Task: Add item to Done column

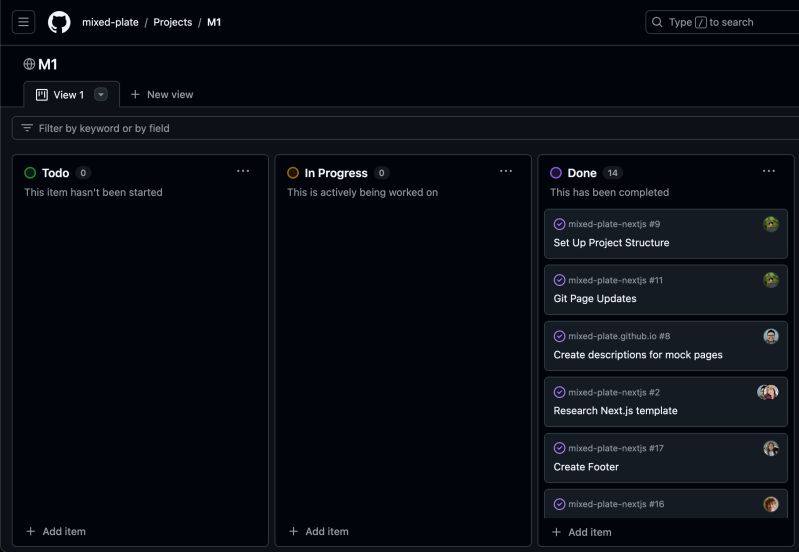Action: pyautogui.click(x=582, y=532)
